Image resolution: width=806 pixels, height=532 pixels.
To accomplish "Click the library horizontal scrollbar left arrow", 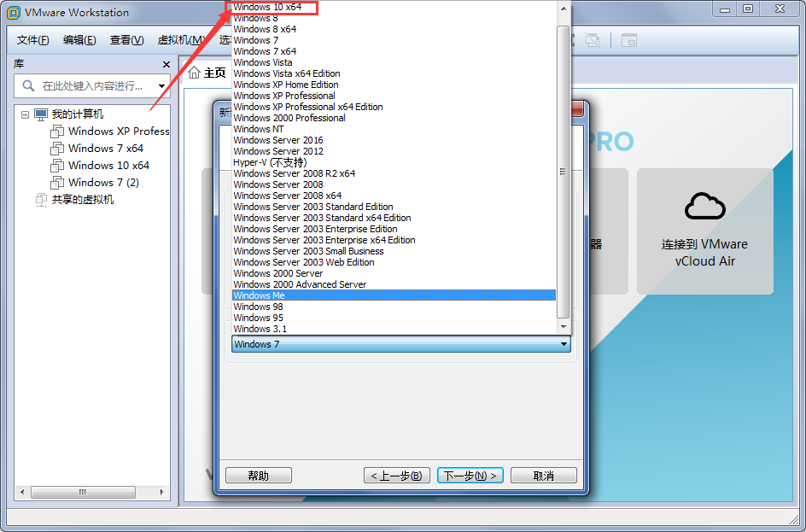I will [x=22, y=493].
